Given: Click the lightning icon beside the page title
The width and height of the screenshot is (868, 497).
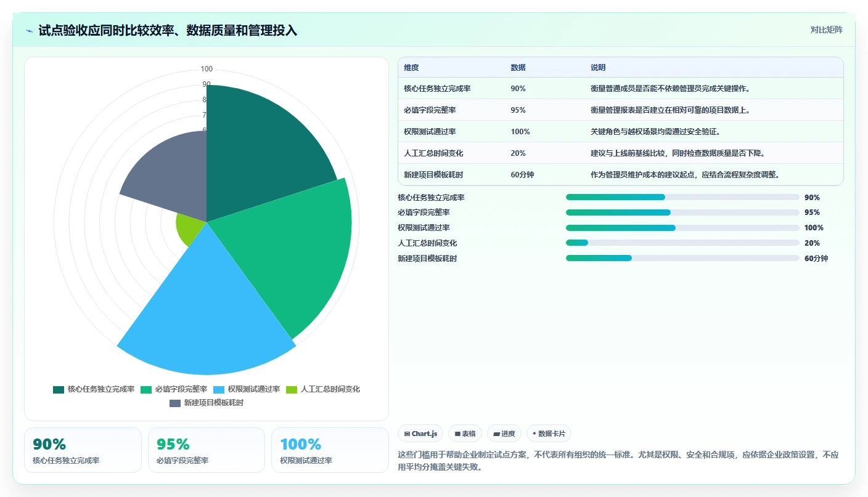Looking at the screenshot, I should 30,31.
